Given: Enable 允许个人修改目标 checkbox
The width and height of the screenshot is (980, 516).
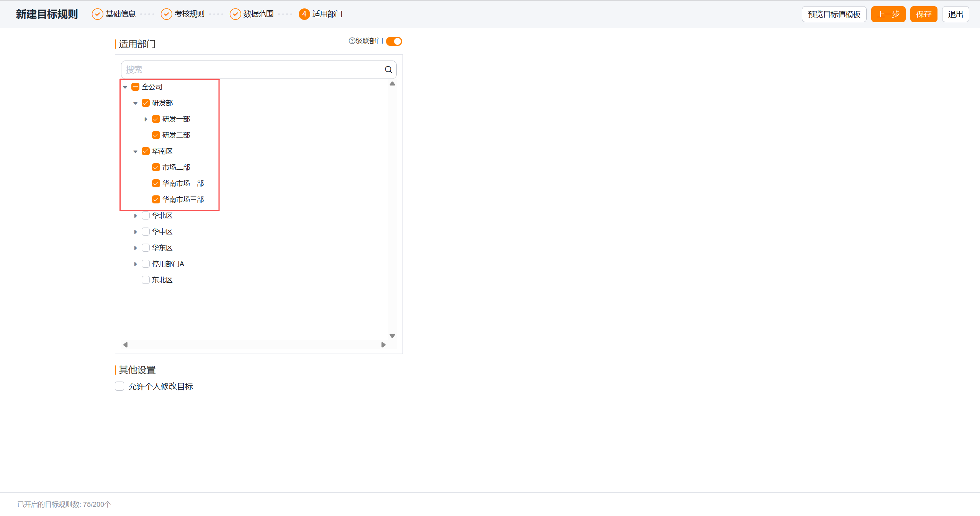Looking at the screenshot, I should (119, 386).
